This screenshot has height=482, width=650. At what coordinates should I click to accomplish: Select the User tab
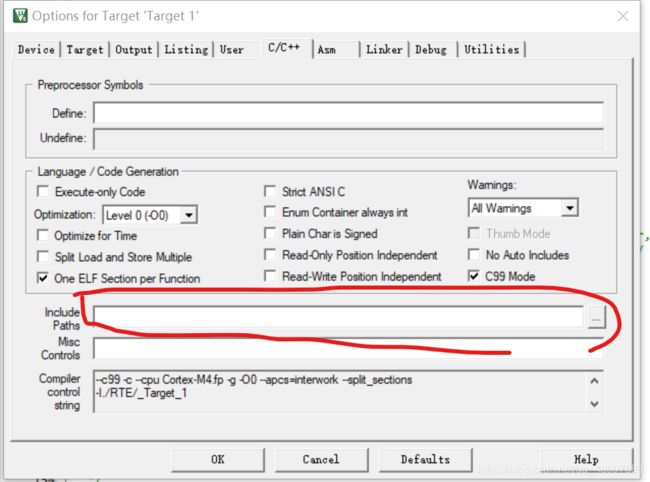231,50
